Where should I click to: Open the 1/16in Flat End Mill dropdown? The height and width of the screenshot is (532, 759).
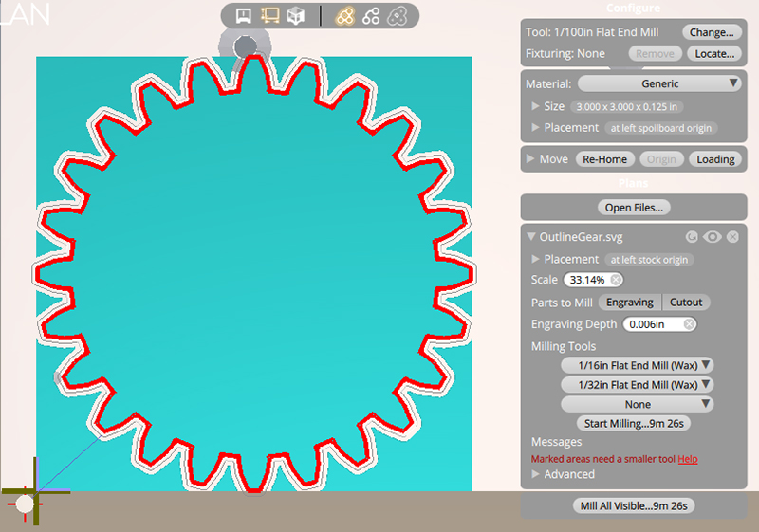(637, 365)
